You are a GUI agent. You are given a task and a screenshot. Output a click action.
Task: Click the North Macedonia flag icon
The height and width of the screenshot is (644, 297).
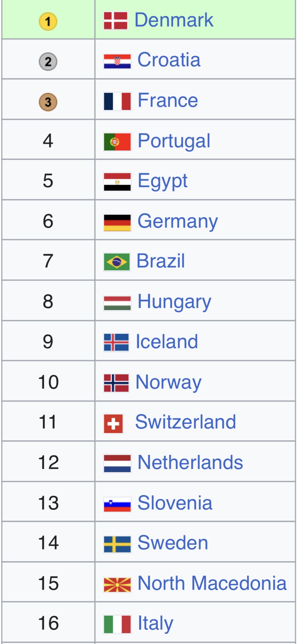(117, 585)
